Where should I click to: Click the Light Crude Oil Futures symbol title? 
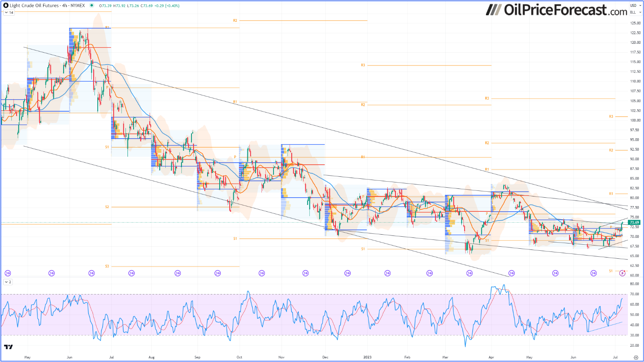[47, 6]
